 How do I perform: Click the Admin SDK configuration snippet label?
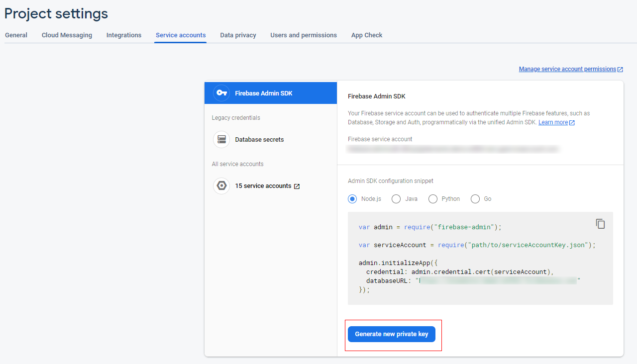(391, 181)
